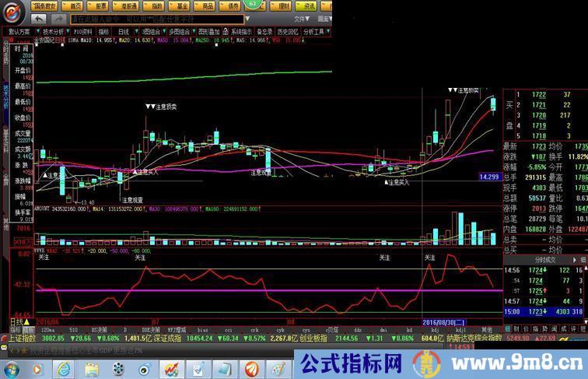Expand the 技术分析 dropdown

point(54,32)
